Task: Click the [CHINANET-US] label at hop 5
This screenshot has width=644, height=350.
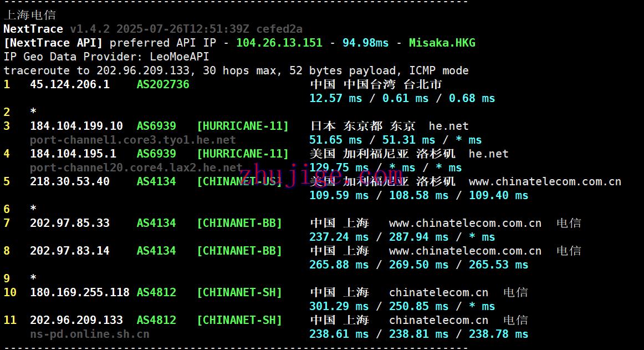Action: coord(239,181)
